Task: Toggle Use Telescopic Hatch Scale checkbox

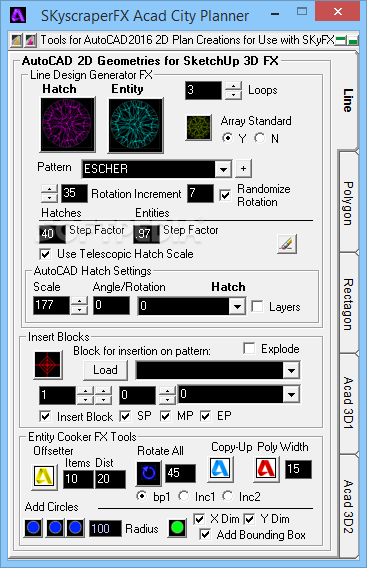Action: pos(45,254)
